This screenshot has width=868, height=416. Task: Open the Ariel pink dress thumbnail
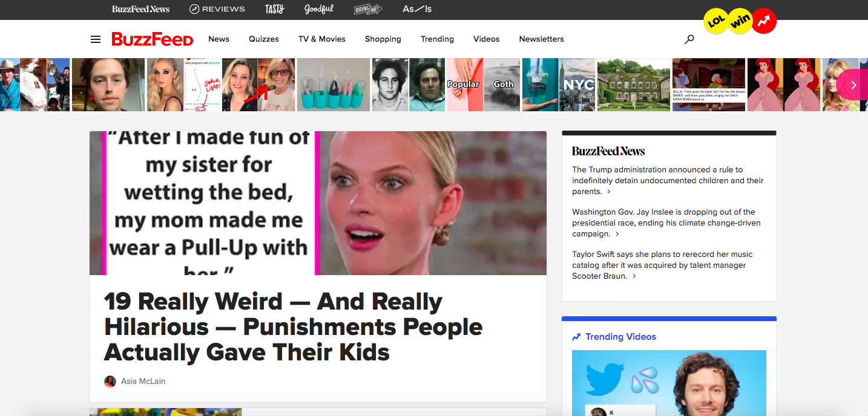[784, 85]
